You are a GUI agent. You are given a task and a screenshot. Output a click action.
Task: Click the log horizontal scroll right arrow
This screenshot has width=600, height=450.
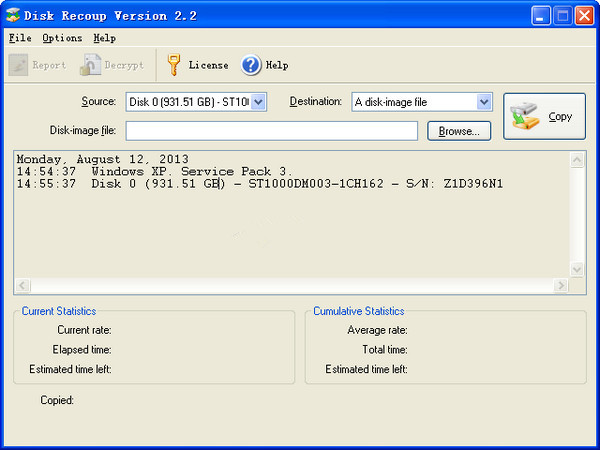pos(561,285)
